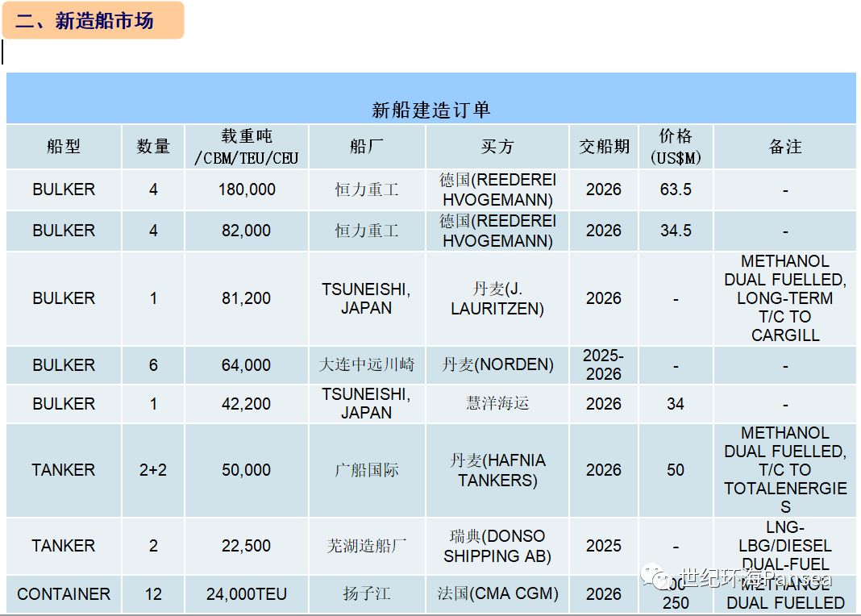The width and height of the screenshot is (861, 616).
Task: Click the shipyard cell "芜湖造船厂"
Action: [367, 546]
